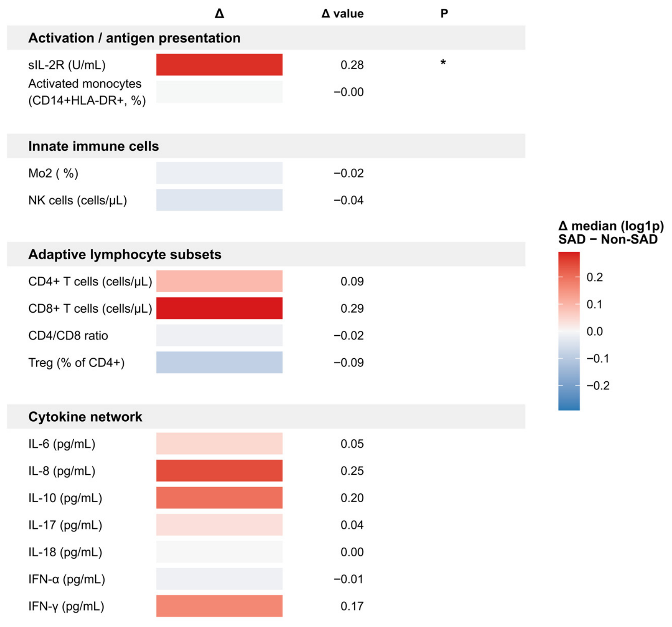
Task: Click the CD4+ T cells pink bar
Action: tap(219, 281)
